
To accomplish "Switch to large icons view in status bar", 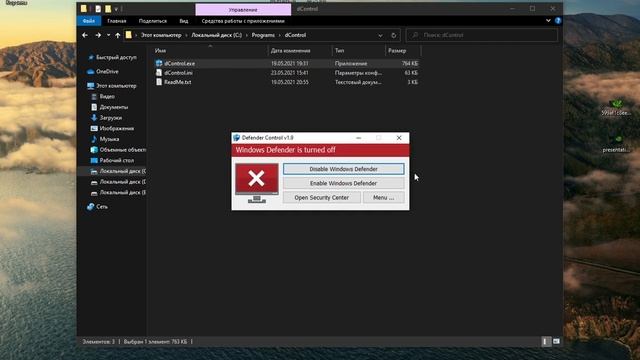I will (x=556, y=342).
